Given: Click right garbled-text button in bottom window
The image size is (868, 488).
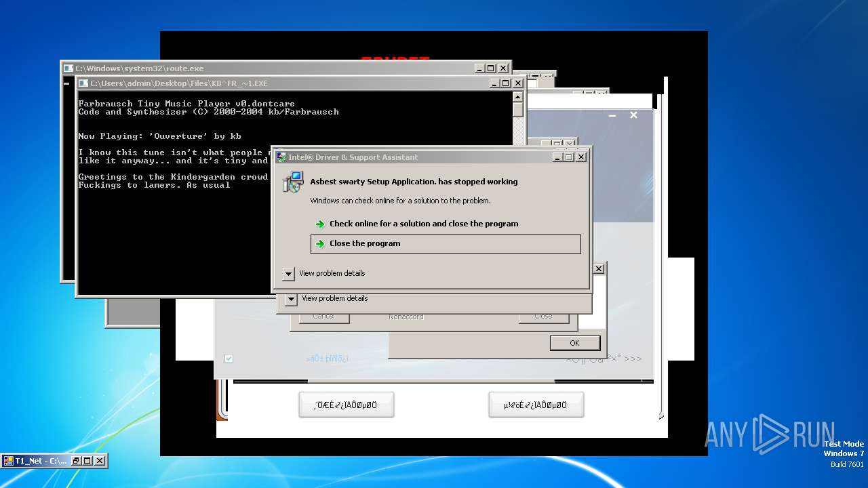Looking at the screenshot, I should (x=536, y=405).
